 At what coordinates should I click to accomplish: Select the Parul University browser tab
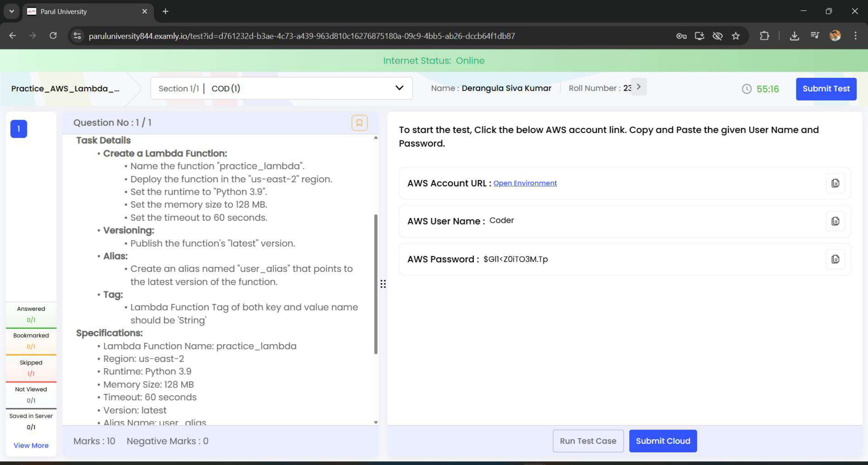88,12
